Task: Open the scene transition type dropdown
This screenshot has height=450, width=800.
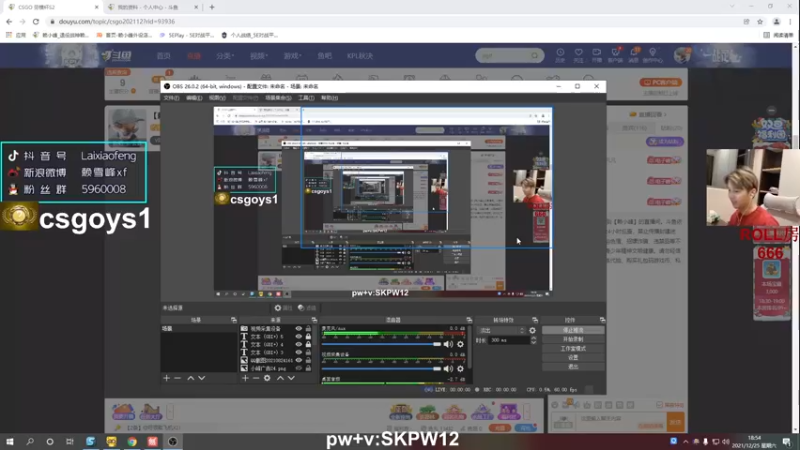Action: coord(501,331)
